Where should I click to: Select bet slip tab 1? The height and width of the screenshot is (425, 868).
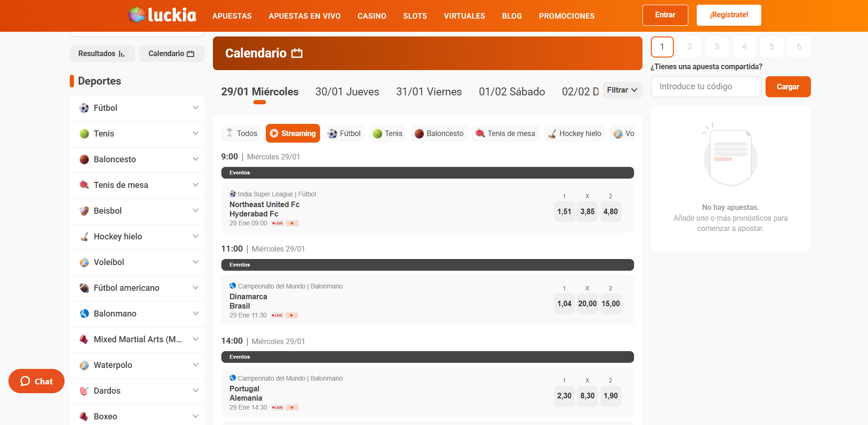tap(662, 47)
